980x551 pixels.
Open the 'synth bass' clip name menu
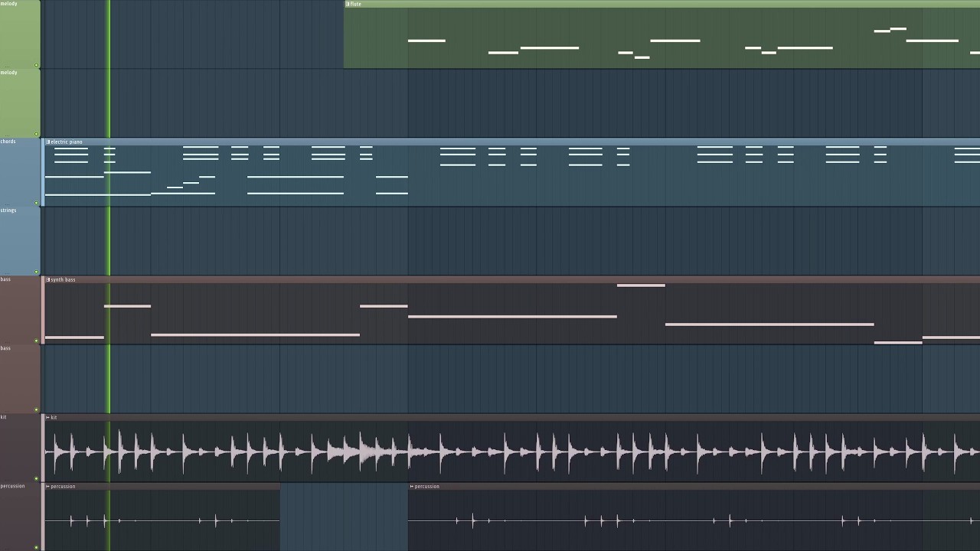click(x=63, y=279)
